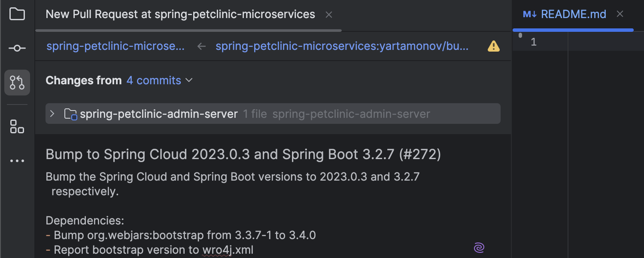The width and height of the screenshot is (644, 258).
Task: Click the left arrow between branches
Action: click(201, 46)
